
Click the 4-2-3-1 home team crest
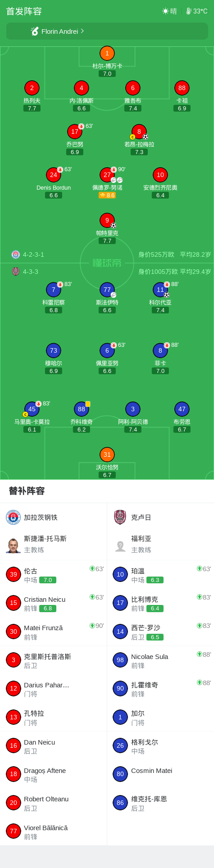click(x=16, y=254)
